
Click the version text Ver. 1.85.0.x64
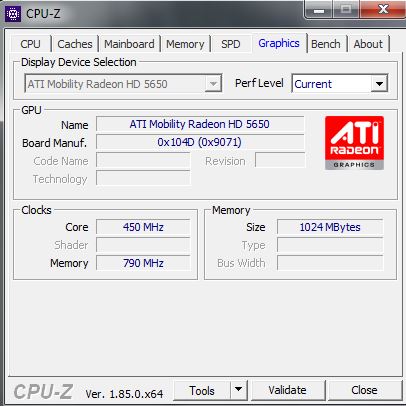click(124, 394)
